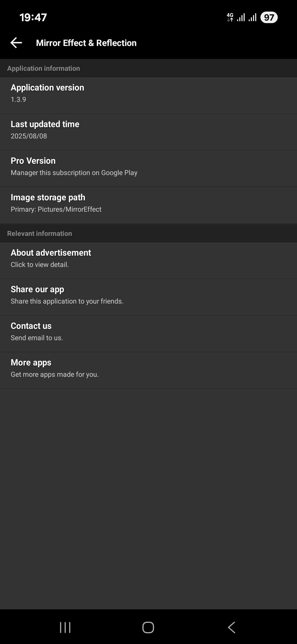The height and width of the screenshot is (644, 297).
Task: Select Last updated time item
Action: 148,132
